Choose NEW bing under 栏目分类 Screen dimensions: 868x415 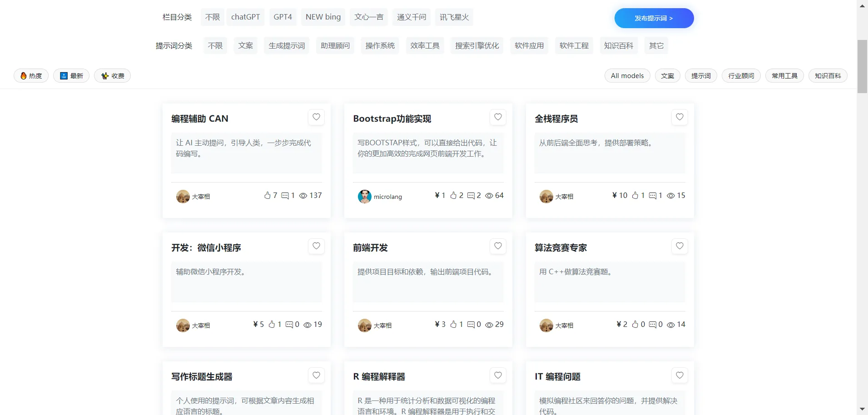(323, 17)
